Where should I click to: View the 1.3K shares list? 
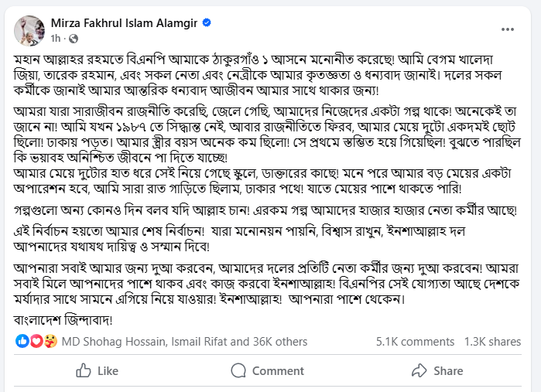(x=492, y=341)
